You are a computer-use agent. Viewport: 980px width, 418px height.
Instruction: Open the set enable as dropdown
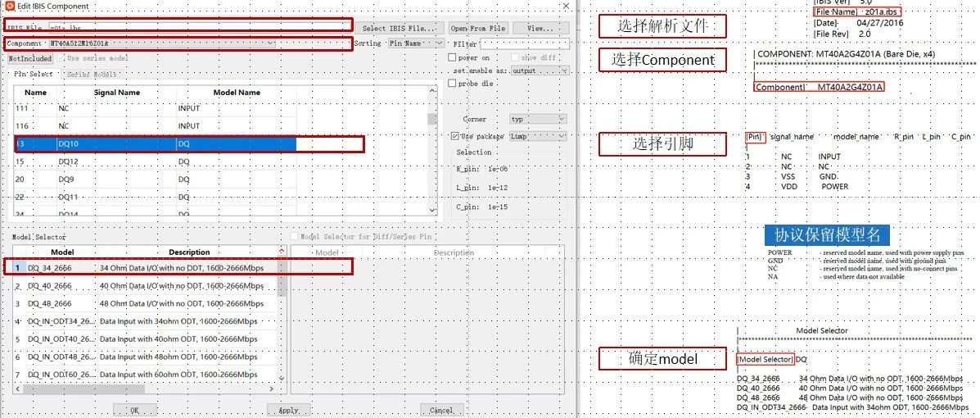point(539,70)
